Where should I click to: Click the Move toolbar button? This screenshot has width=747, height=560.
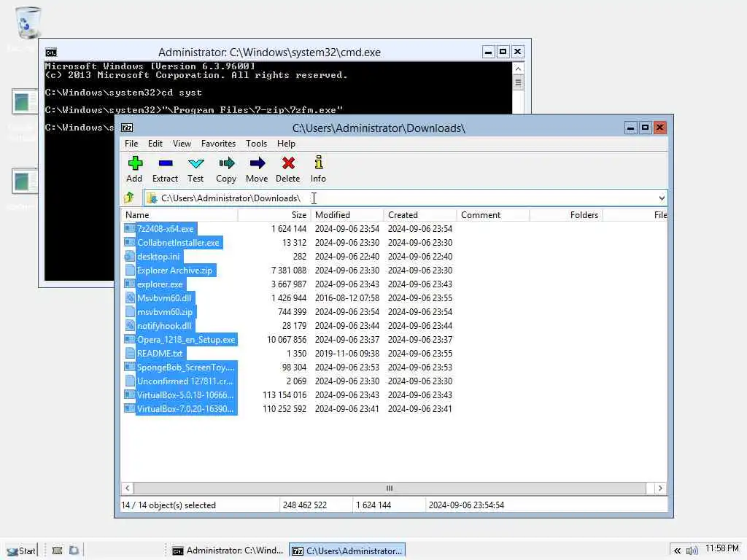coord(257,169)
